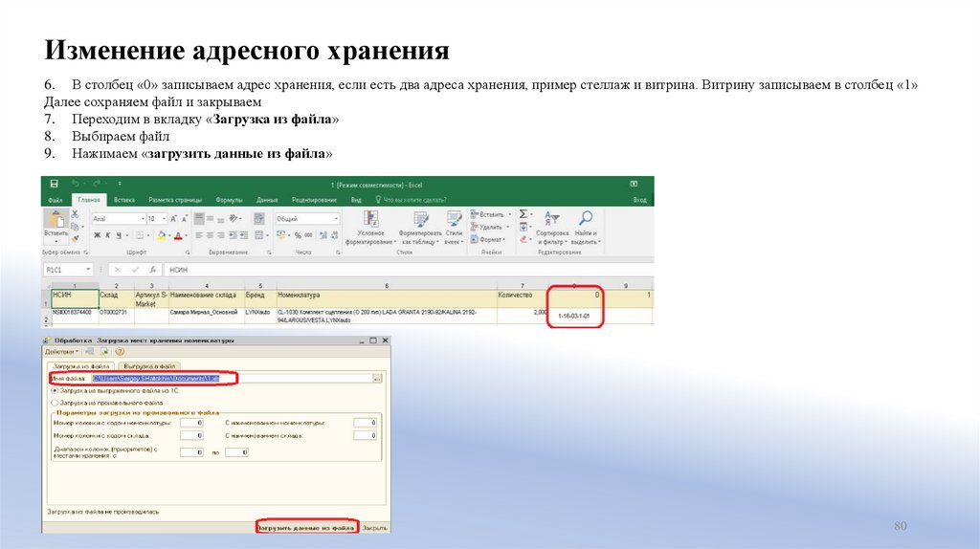Click the Redo arrow in Excel
This screenshot has height=549, width=980.
[97, 184]
